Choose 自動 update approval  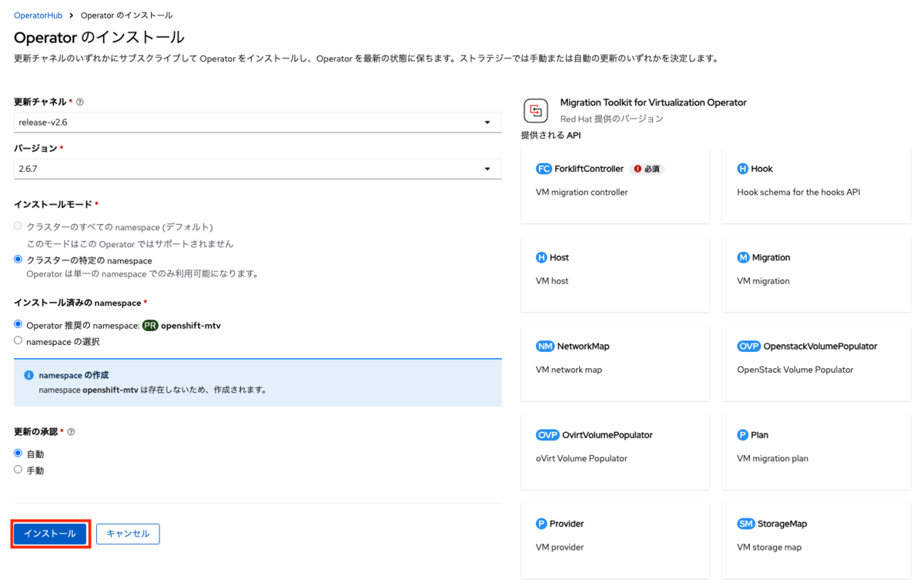tap(18, 454)
